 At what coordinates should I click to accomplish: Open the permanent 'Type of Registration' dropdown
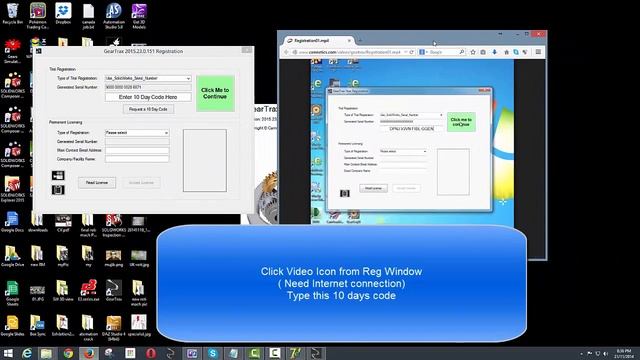pyautogui.click(x=137, y=133)
